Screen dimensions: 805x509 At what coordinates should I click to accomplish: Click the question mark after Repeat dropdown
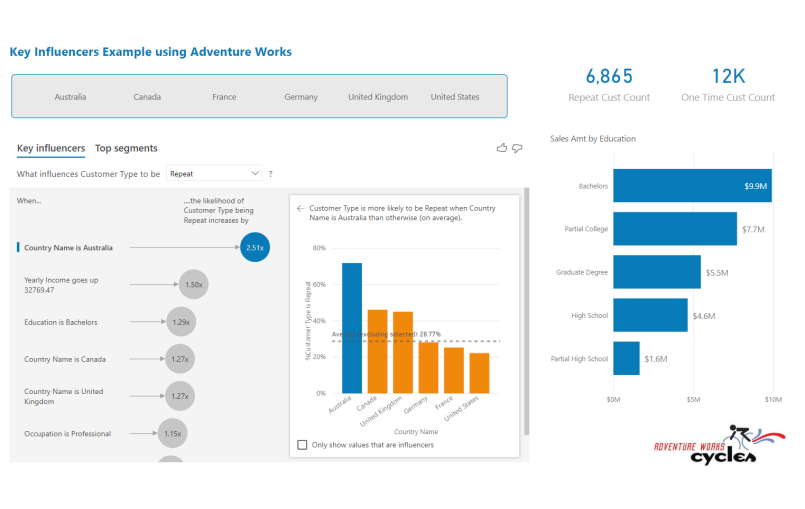pos(271,174)
